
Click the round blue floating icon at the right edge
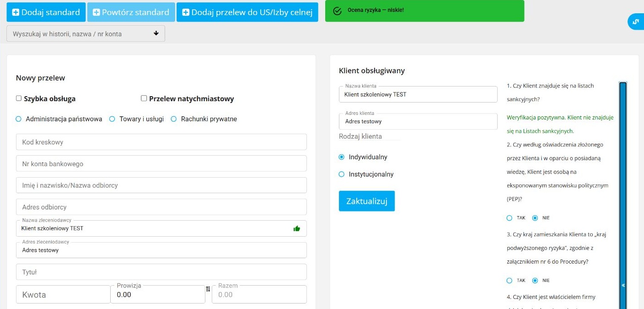click(636, 22)
